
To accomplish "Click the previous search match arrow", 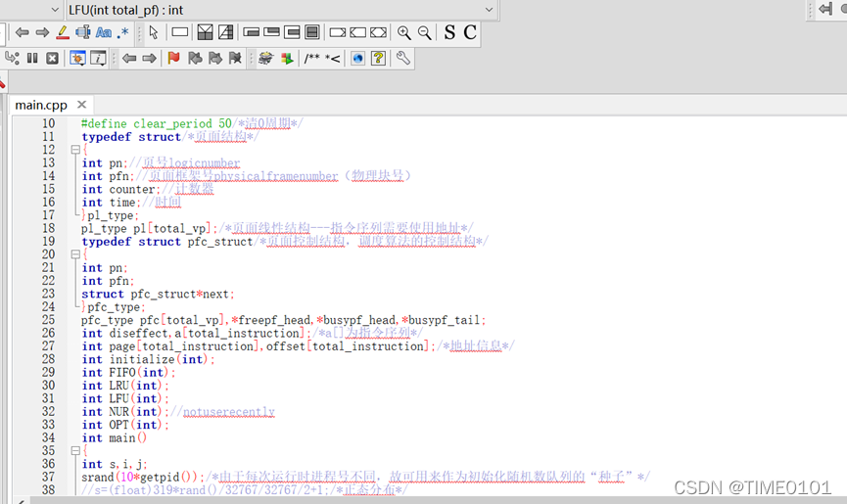I will (x=22, y=32).
